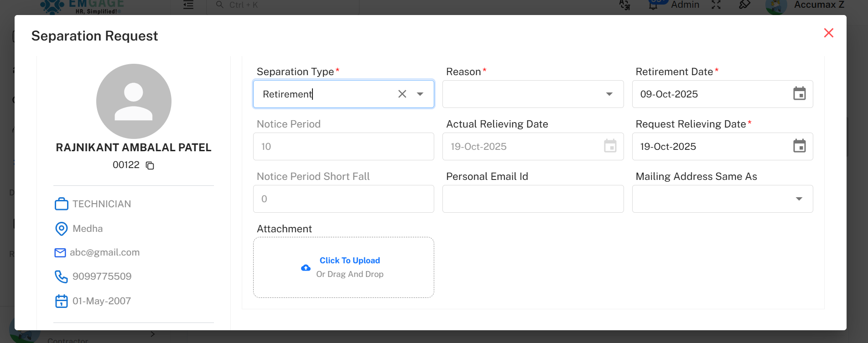Click the Retirement Date input field

coord(712,94)
